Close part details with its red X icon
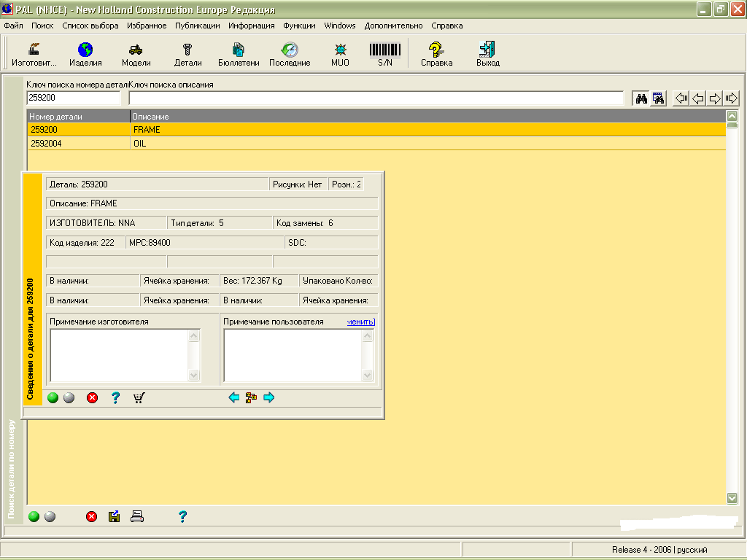The height and width of the screenshot is (560, 747). 93,398
